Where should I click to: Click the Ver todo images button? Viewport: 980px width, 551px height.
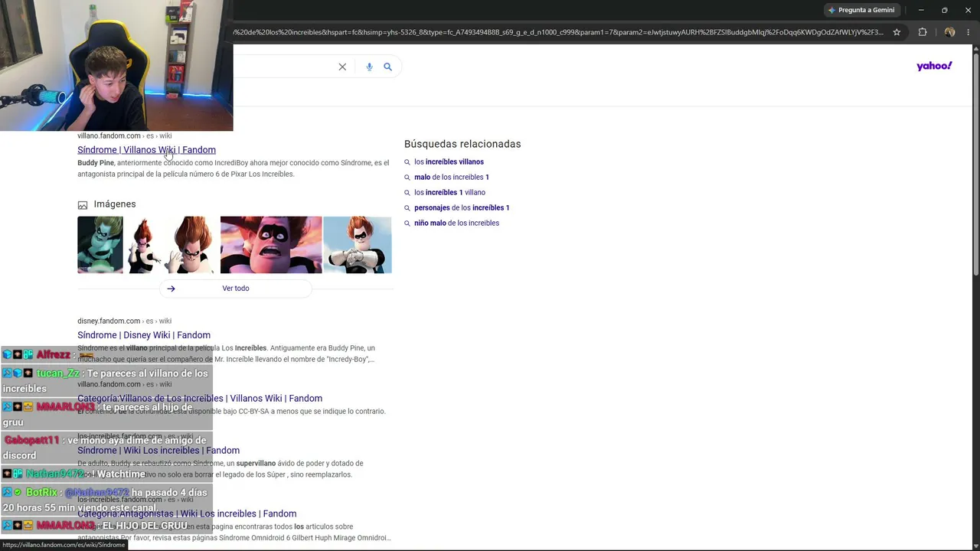pos(236,289)
